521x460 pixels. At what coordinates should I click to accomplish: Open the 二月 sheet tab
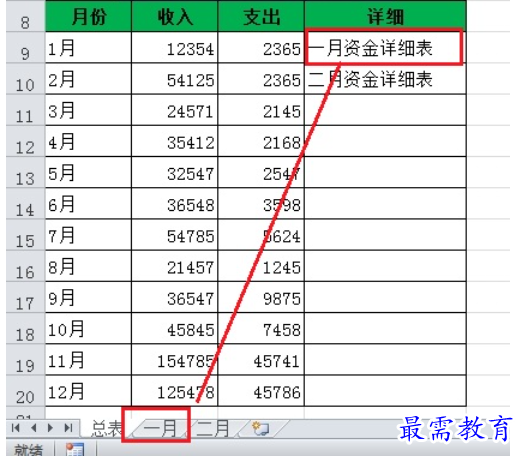coord(213,428)
